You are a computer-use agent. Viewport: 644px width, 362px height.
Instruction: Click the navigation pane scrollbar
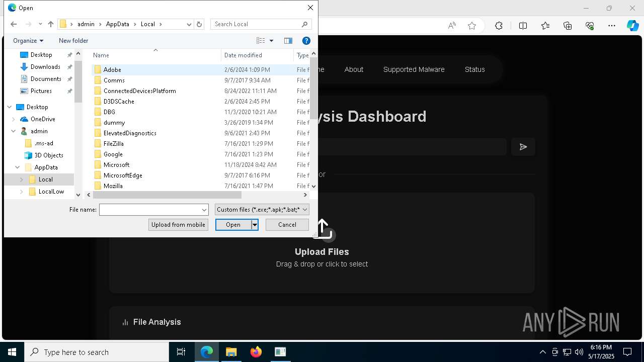78,80
